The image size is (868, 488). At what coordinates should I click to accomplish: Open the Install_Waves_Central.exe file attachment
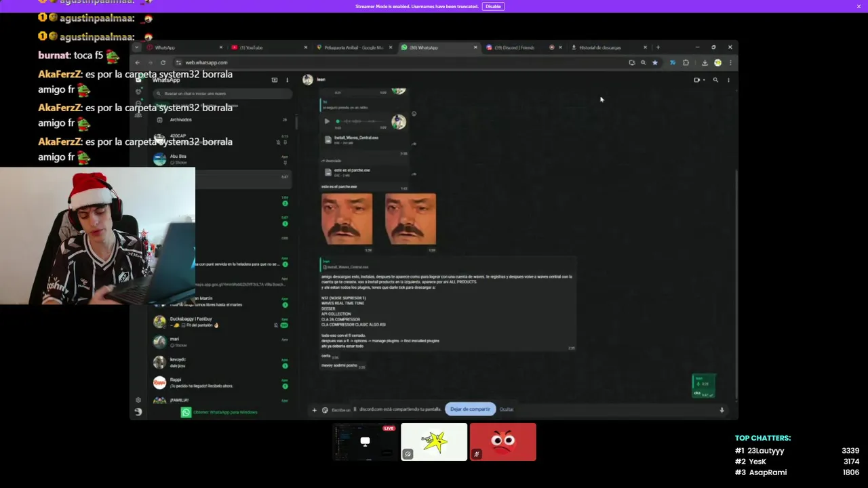365,140
